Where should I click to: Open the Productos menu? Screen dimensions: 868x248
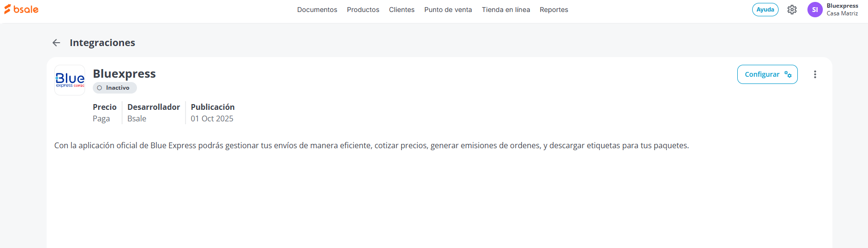tap(363, 10)
